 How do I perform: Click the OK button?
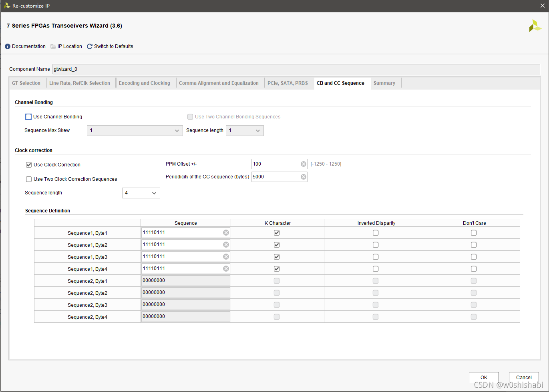[x=484, y=377]
